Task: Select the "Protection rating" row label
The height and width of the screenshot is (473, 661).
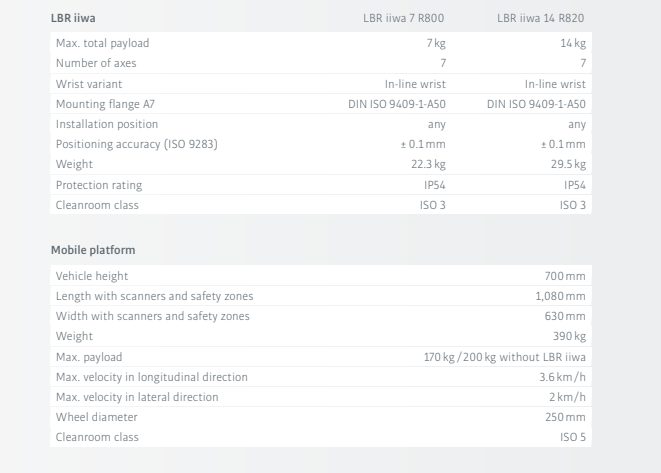Action: [x=99, y=185]
